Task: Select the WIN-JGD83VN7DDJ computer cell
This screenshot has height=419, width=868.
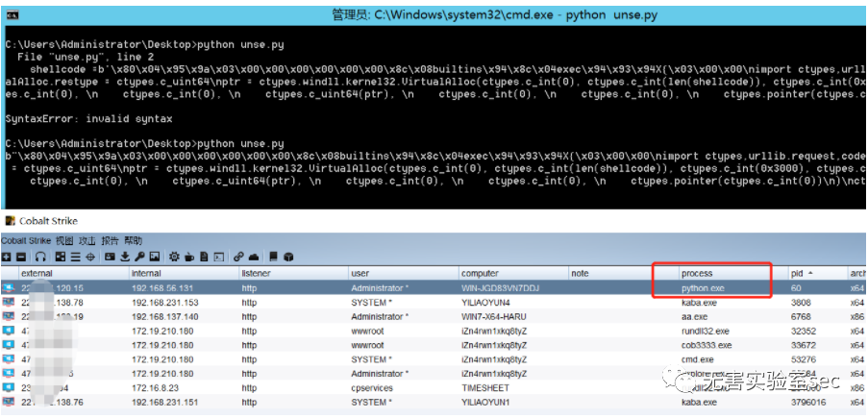Action: coord(500,288)
